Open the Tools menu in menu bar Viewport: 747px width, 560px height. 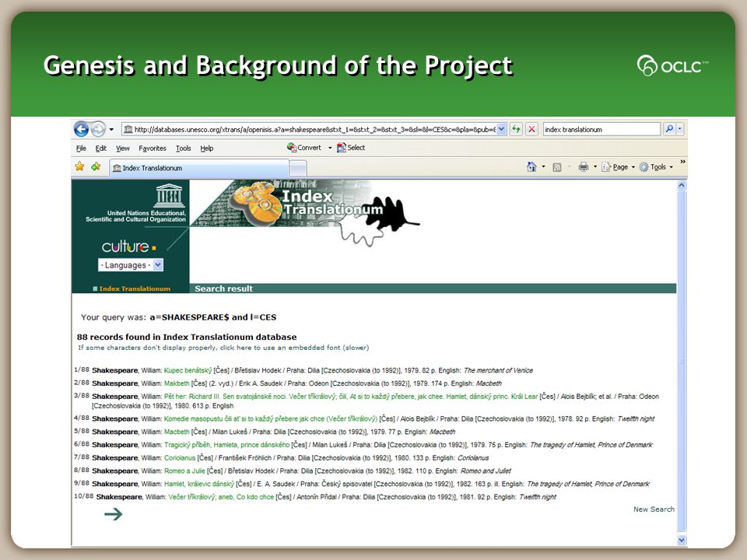(184, 149)
